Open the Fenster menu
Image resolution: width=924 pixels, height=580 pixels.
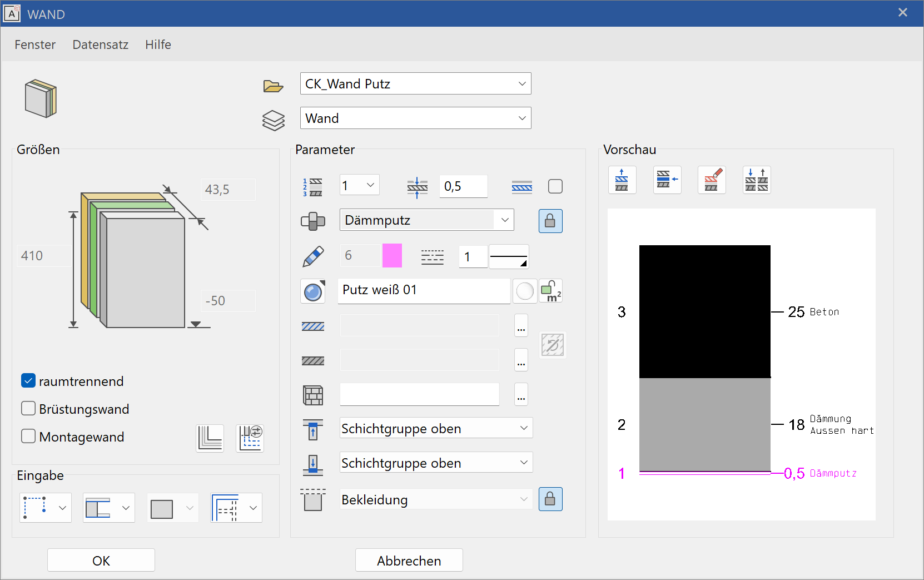pos(35,44)
